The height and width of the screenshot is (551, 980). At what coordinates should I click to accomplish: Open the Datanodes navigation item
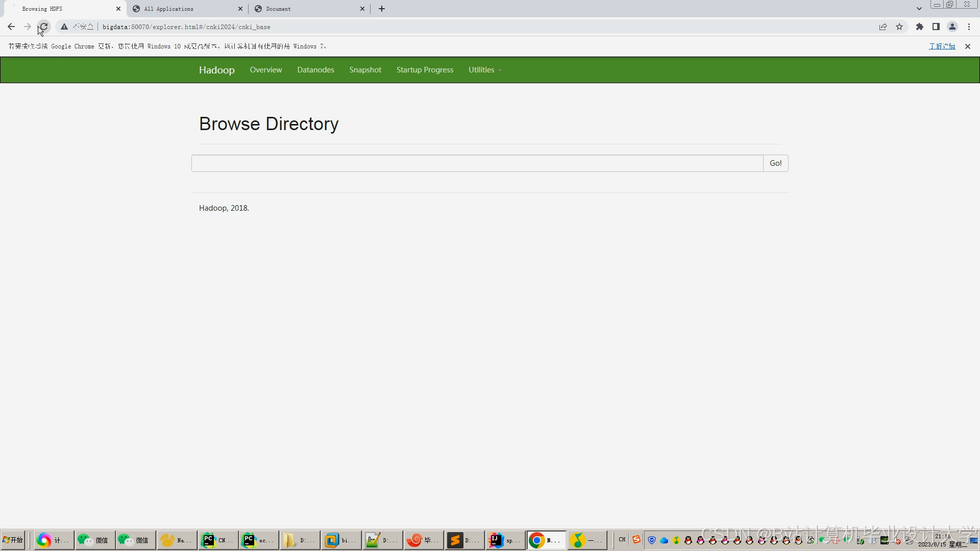point(315,70)
